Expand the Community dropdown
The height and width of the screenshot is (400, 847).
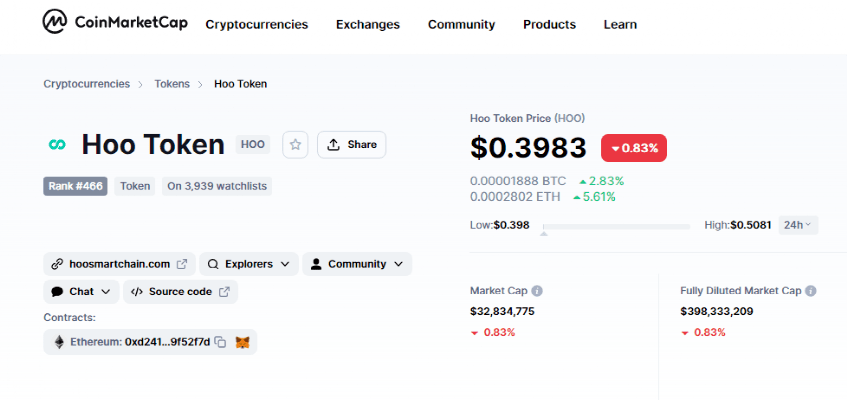pyautogui.click(x=356, y=264)
